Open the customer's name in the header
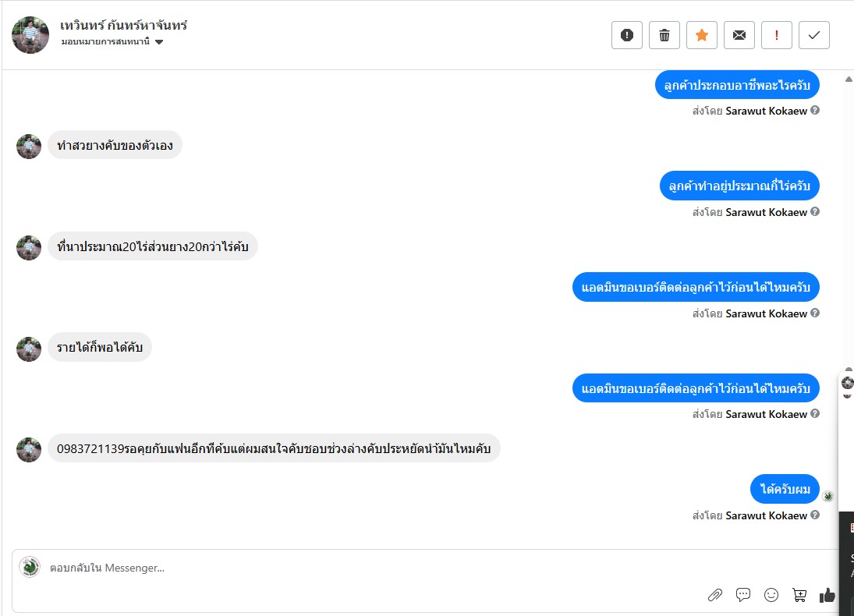 click(x=123, y=26)
